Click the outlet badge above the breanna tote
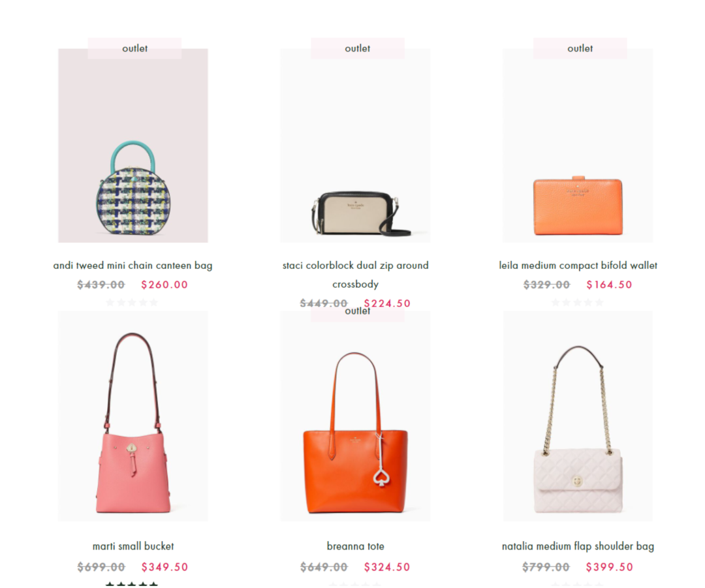705x588 pixels. point(358,311)
